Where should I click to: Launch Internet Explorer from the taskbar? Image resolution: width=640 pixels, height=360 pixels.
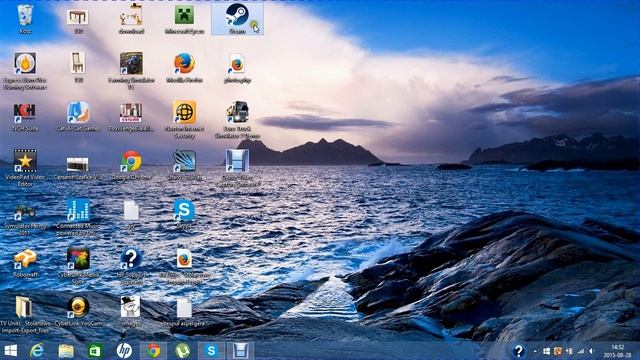tap(37, 351)
